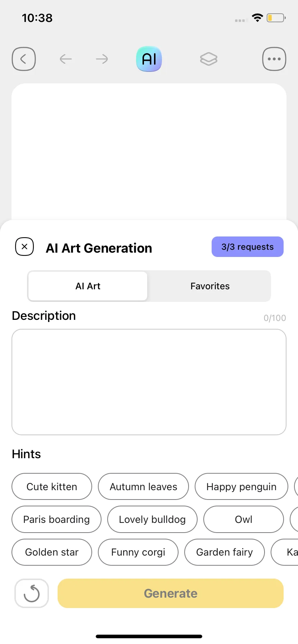The image size is (298, 644).
Task: Open the layers stack icon
Action: pyautogui.click(x=209, y=59)
